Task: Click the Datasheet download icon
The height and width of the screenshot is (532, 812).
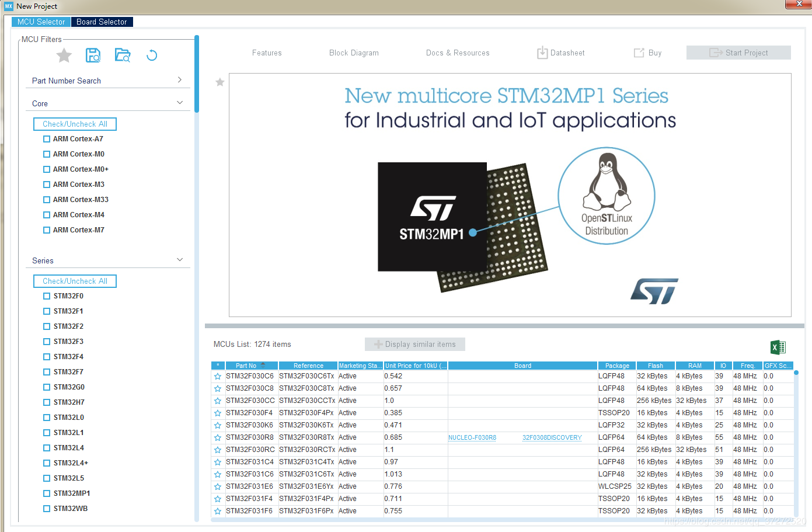Action: 542,53
